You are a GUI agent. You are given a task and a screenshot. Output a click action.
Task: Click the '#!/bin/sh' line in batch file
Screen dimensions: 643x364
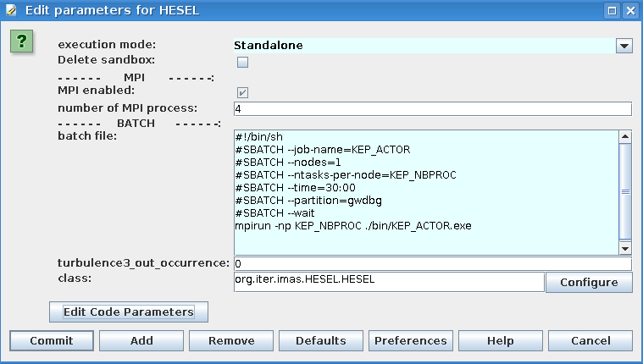tap(258, 137)
